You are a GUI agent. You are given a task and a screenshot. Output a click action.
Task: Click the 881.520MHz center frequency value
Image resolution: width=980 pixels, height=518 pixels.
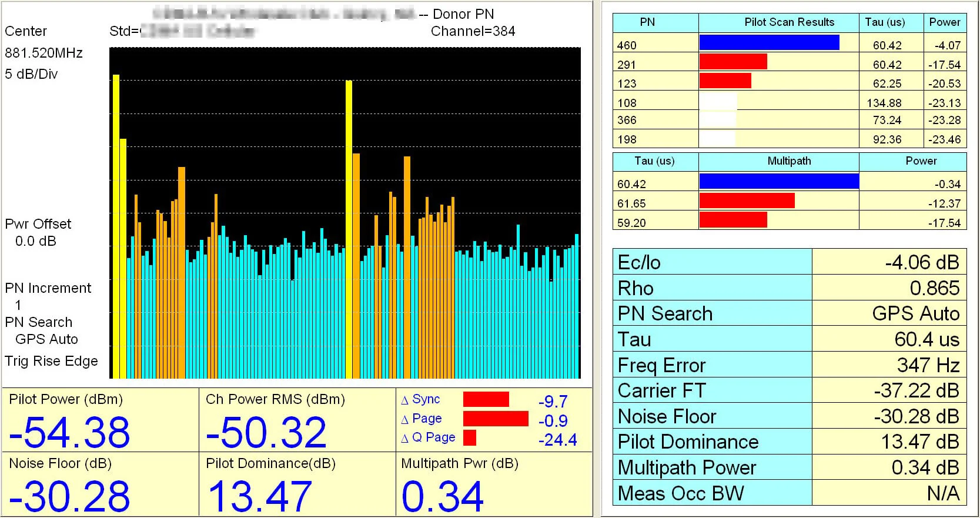(x=44, y=53)
